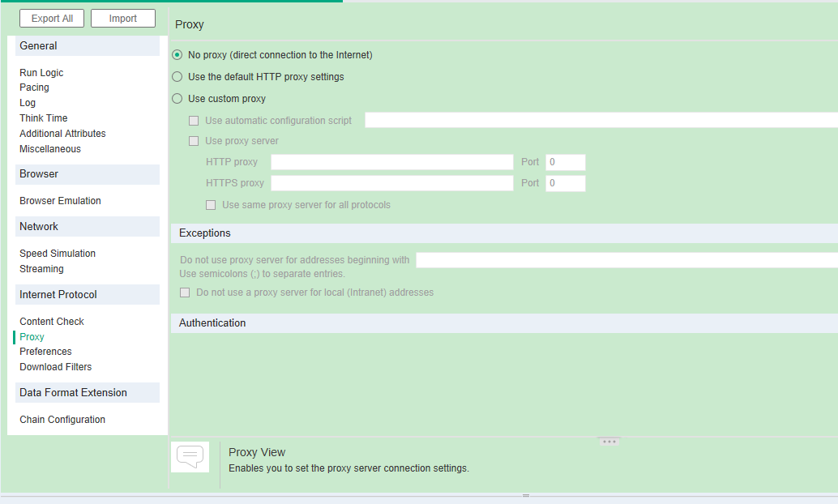Expand the Authentication section header
This screenshot has height=504, width=838.
[x=212, y=323]
